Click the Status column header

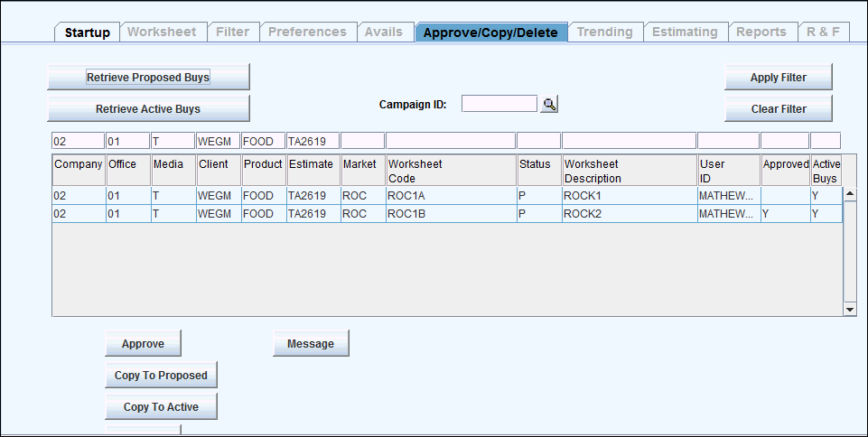(539, 171)
